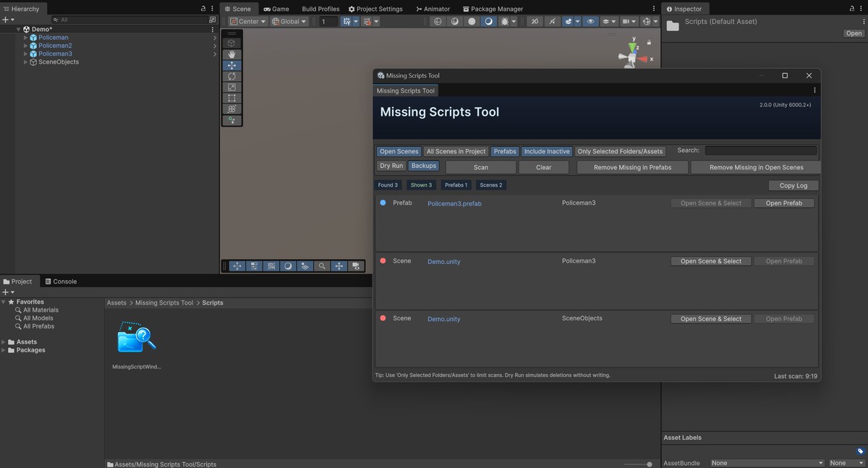The image size is (868, 468).
Task: Click the View tool cube icon
Action: tap(231, 43)
